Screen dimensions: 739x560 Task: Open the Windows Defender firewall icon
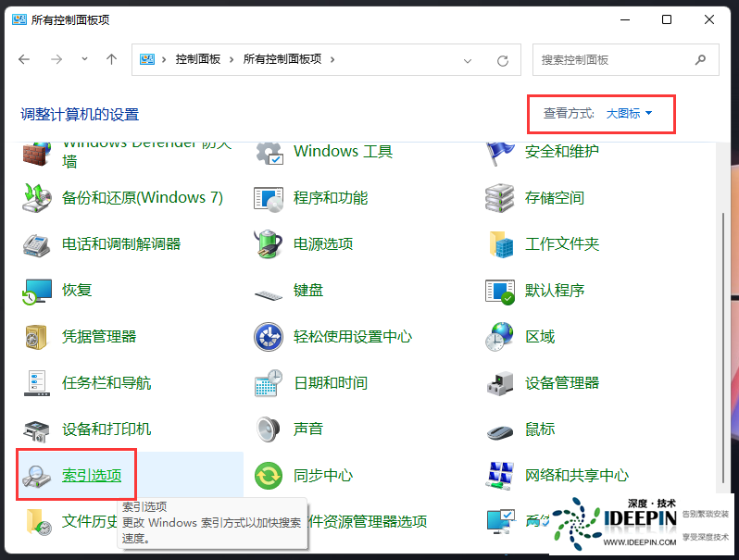coord(36,154)
